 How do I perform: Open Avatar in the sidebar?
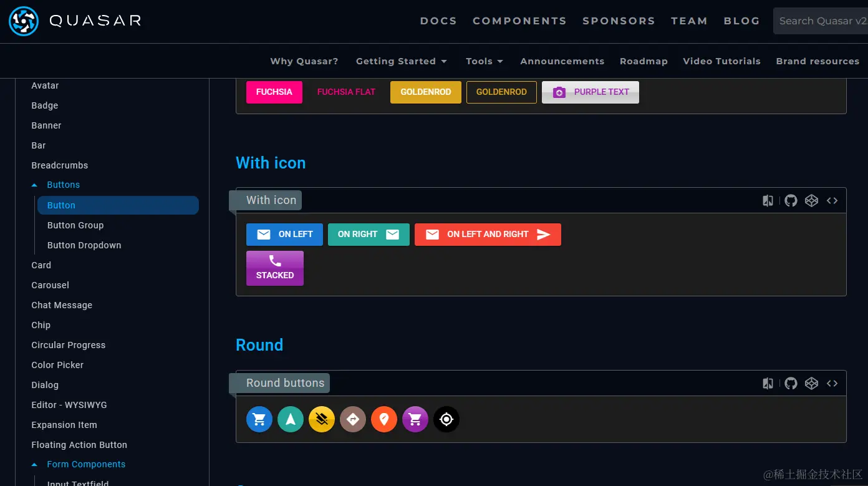pos(45,85)
